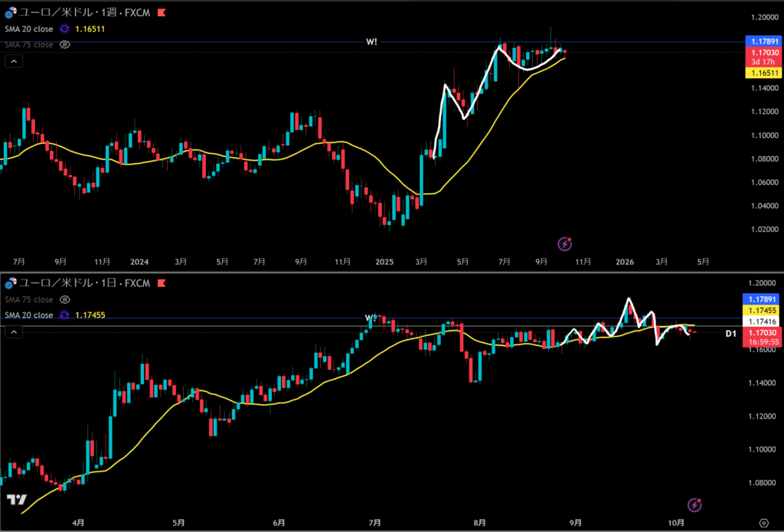Click the blue 1.17891 price label on weekly axis
This screenshot has width=784, height=532.
click(x=762, y=41)
